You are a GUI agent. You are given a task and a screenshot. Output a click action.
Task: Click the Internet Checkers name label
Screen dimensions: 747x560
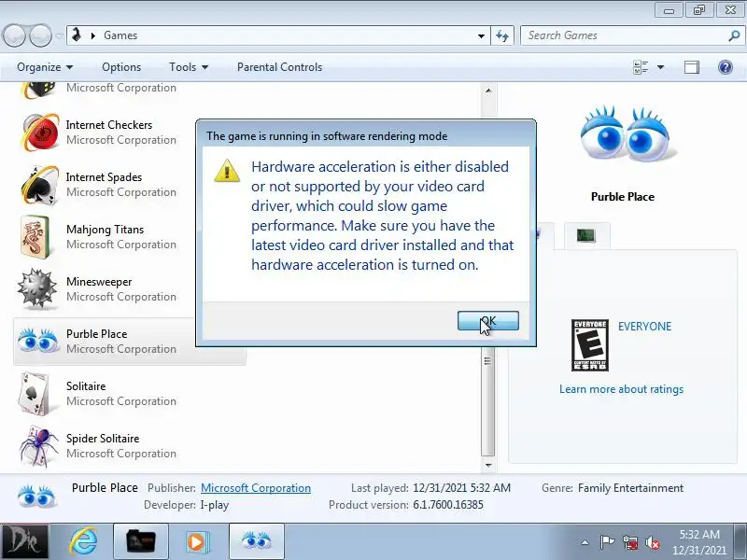(109, 125)
